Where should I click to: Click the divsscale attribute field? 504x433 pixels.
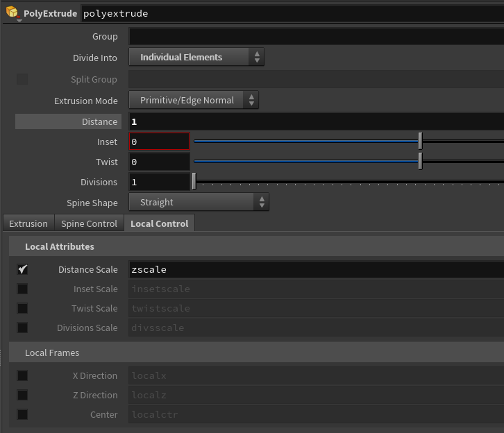[317, 328]
